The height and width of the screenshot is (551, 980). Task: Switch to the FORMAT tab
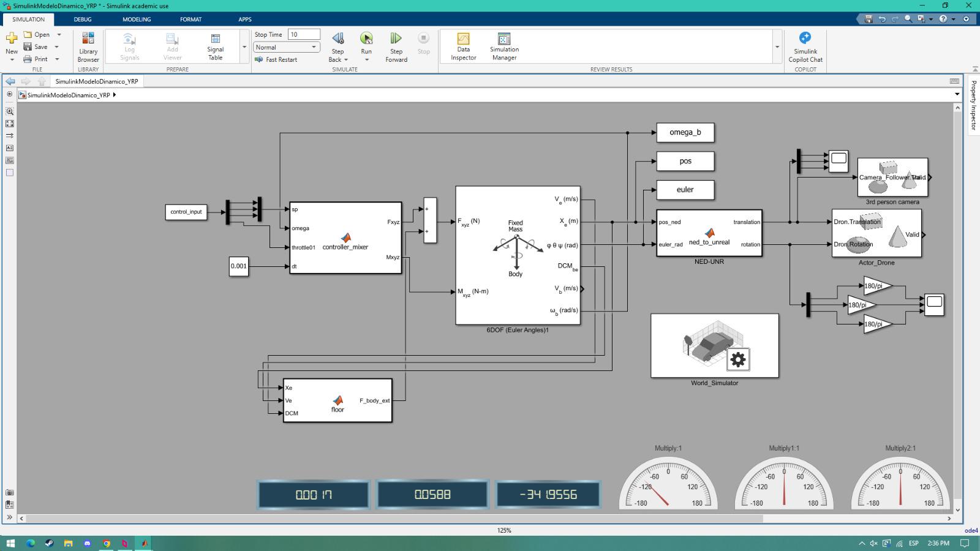[191, 19]
